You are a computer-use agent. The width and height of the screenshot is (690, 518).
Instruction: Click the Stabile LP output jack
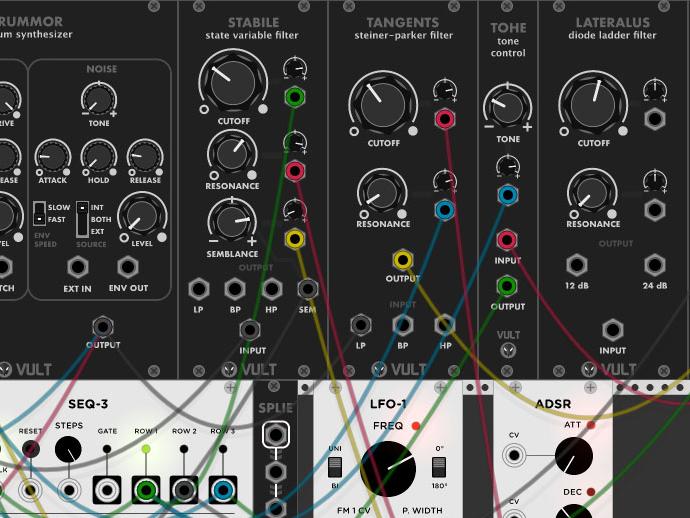[198, 289]
